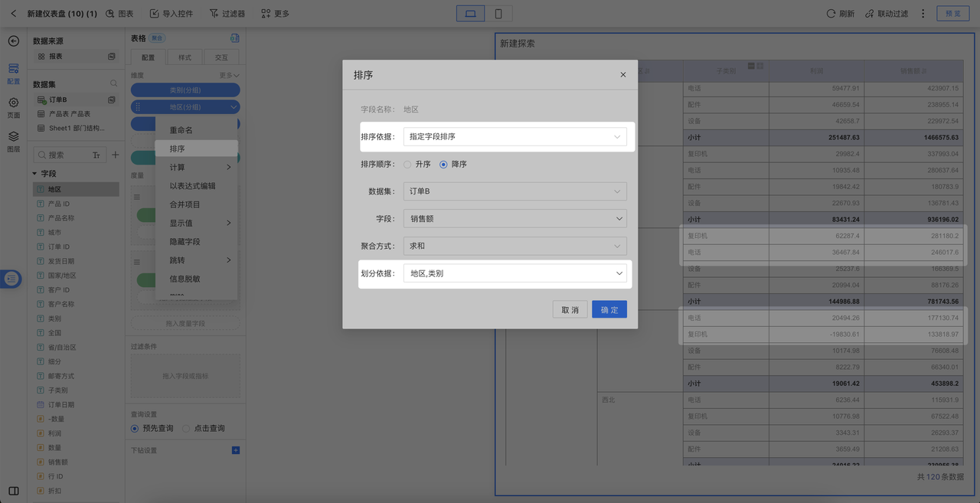Click the plus icon next to field search
Screen dimensions: 980x503
click(x=116, y=155)
